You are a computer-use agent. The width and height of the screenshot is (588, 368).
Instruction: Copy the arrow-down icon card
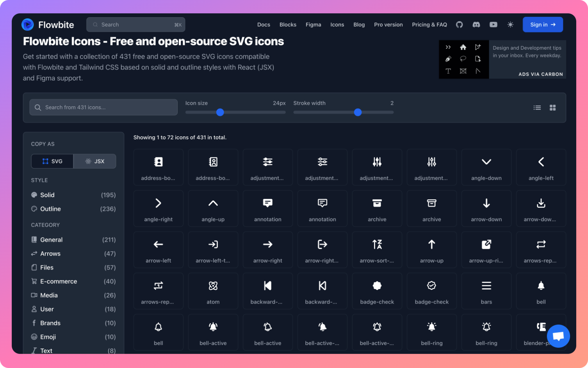click(x=486, y=209)
